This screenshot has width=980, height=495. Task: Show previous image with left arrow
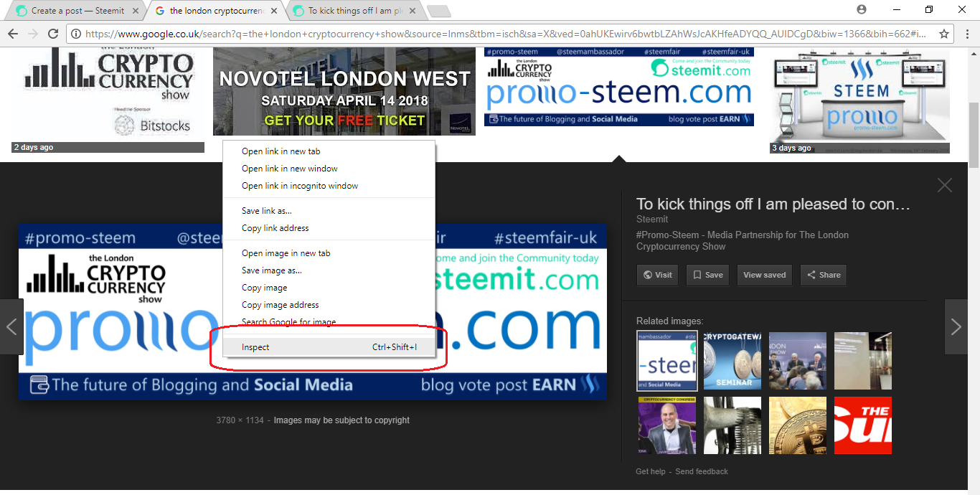point(11,327)
